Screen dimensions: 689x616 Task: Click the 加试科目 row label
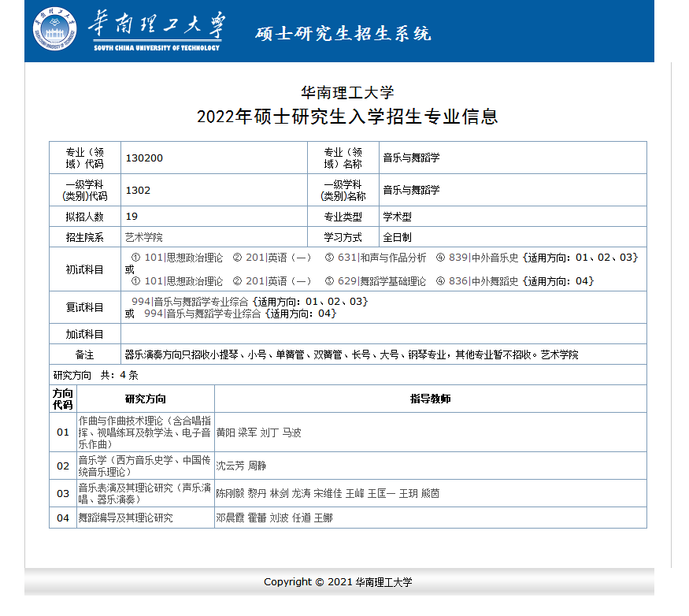(85, 334)
